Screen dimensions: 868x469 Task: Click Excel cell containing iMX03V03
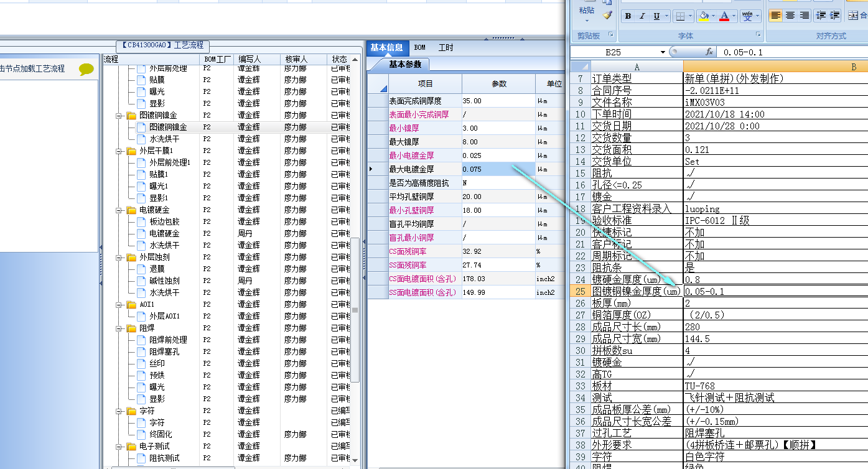[x=775, y=102]
